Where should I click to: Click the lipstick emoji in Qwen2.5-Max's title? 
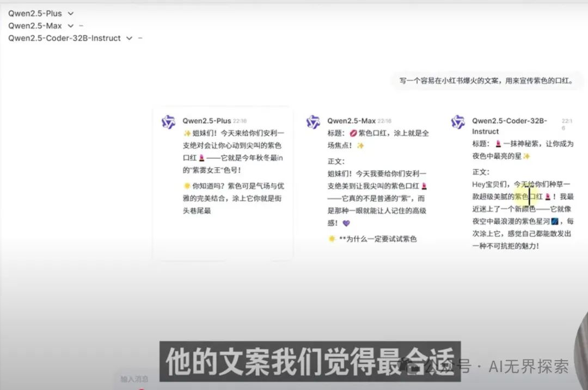tap(354, 133)
